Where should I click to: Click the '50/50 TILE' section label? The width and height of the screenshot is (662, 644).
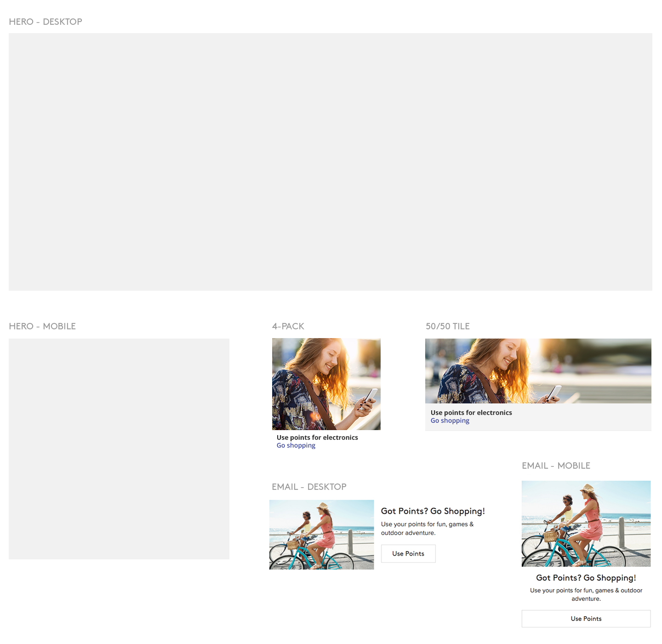(x=447, y=326)
